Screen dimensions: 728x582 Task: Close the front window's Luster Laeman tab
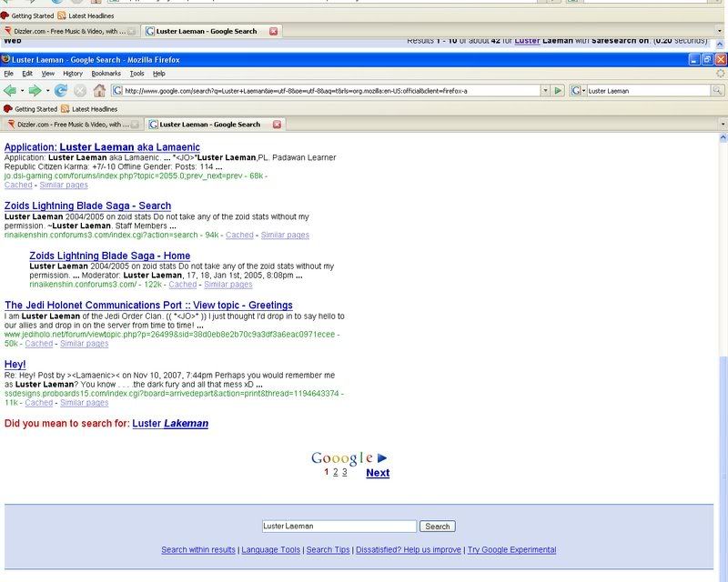277,125
